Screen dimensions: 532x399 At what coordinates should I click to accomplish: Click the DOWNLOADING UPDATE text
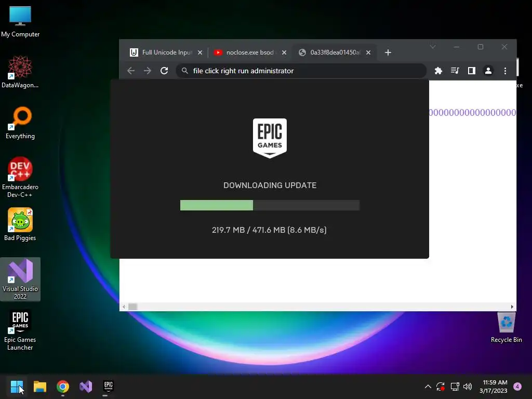click(x=270, y=185)
